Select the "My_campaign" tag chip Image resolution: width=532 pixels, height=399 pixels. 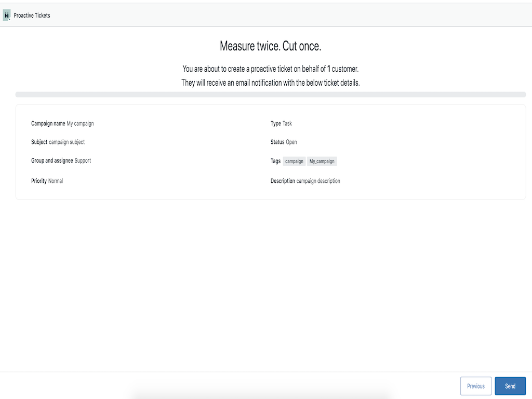pyautogui.click(x=322, y=162)
